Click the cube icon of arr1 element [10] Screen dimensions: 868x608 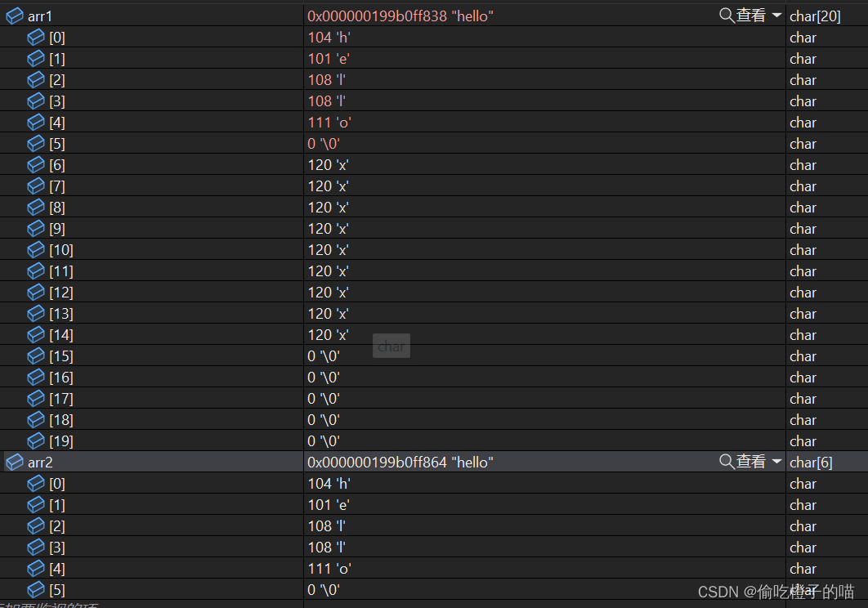[36, 250]
